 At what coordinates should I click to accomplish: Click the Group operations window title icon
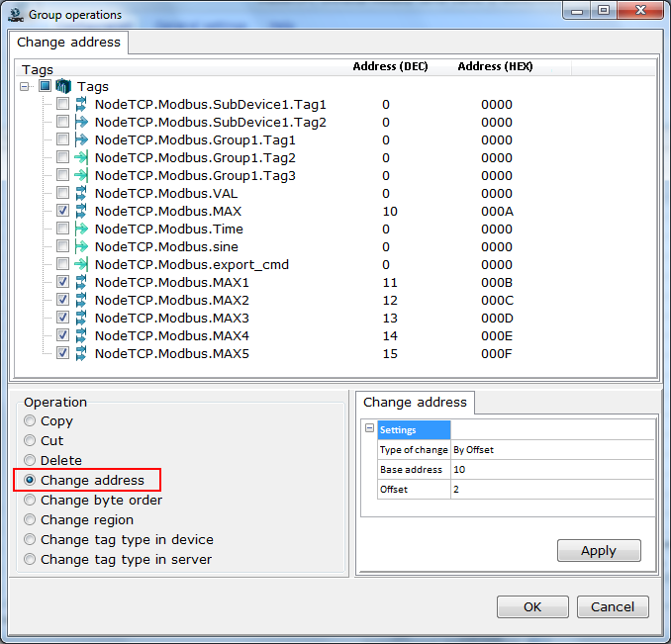click(x=16, y=15)
